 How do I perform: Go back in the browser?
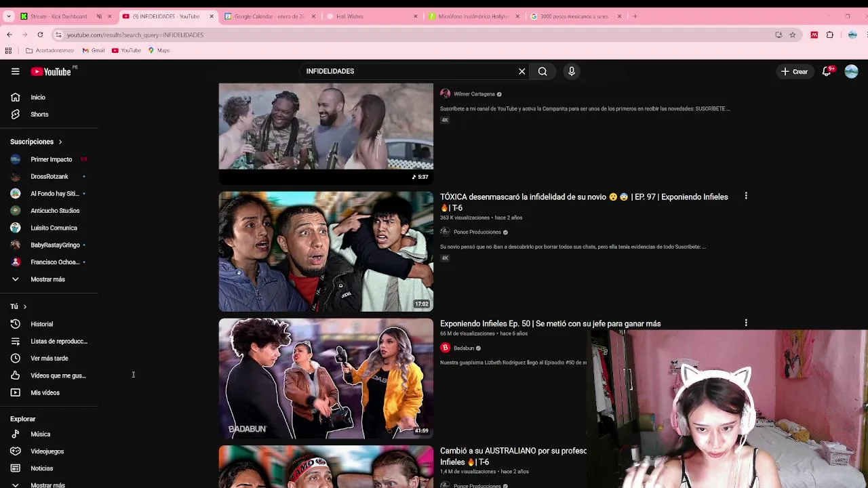(x=9, y=35)
